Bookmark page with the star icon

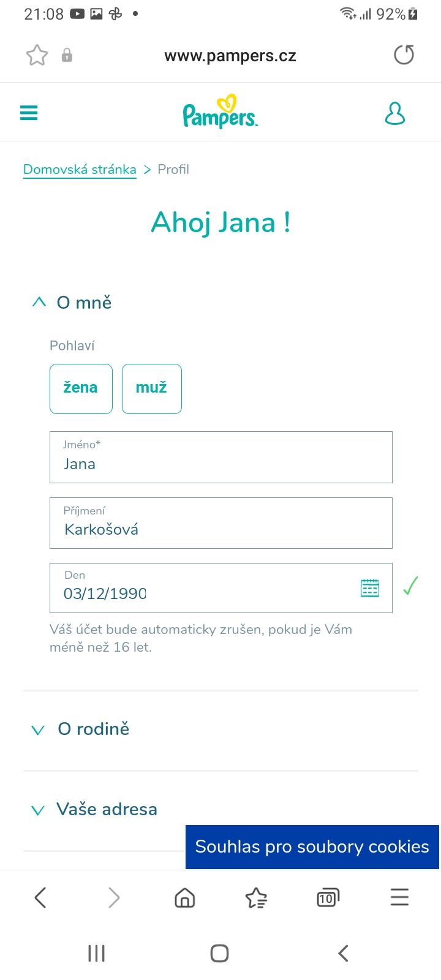coord(37,56)
